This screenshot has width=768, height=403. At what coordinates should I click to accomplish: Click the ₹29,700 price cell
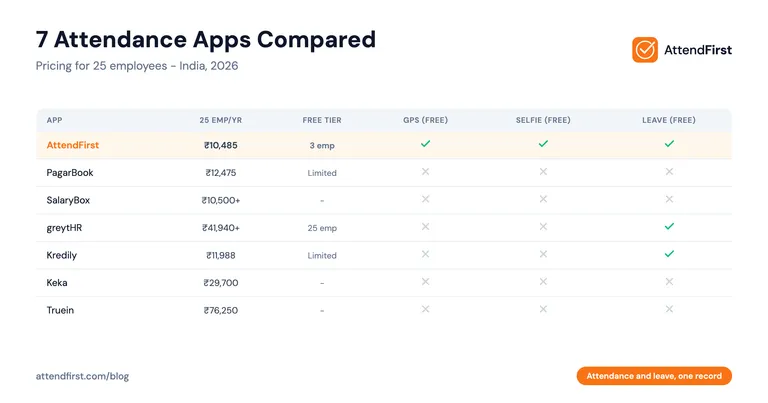click(220, 283)
